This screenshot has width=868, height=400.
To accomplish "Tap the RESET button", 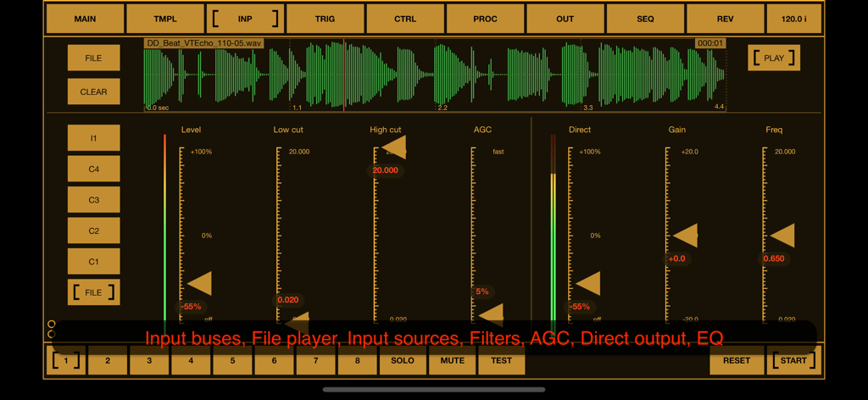I will click(x=737, y=361).
